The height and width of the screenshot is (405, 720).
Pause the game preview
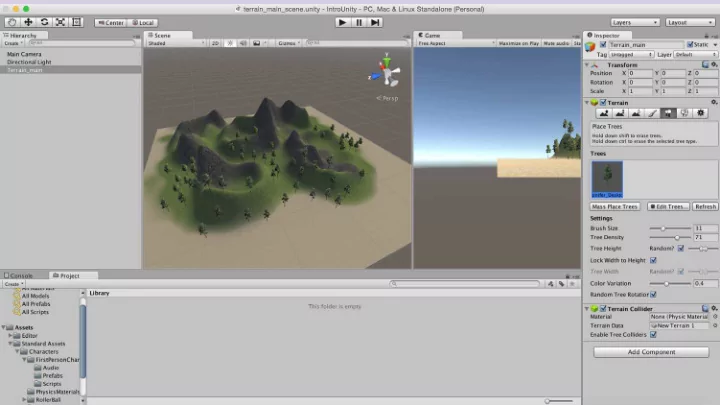[x=359, y=22]
